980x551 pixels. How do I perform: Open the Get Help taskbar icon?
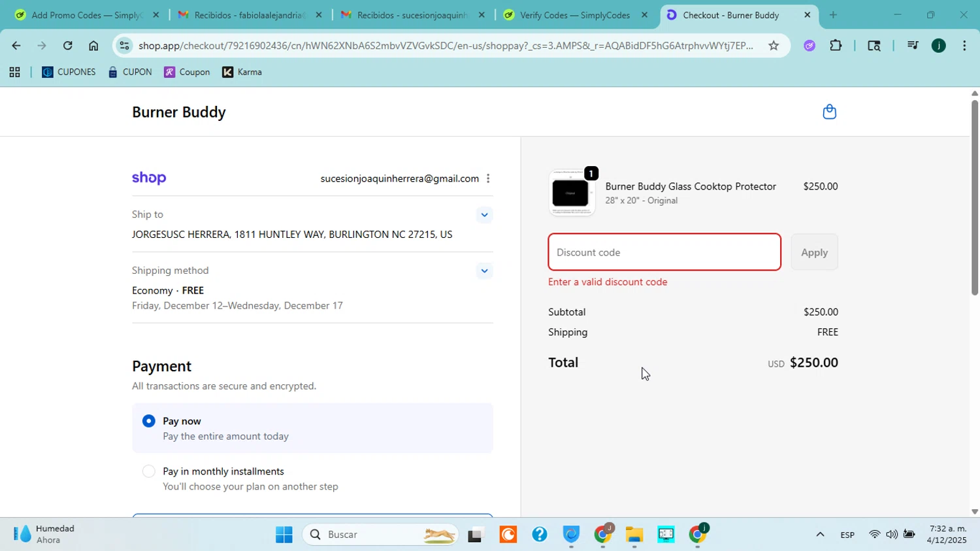[539, 535]
